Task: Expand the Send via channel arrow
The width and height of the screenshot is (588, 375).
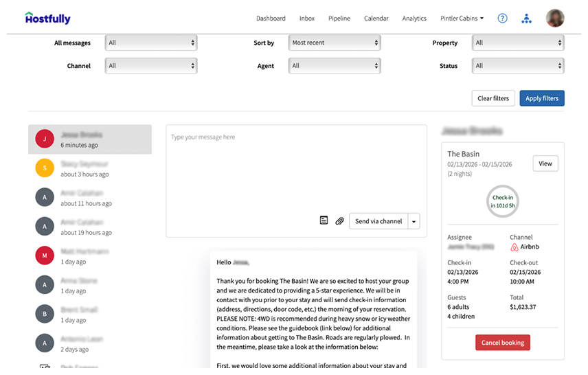Action: [x=414, y=221]
